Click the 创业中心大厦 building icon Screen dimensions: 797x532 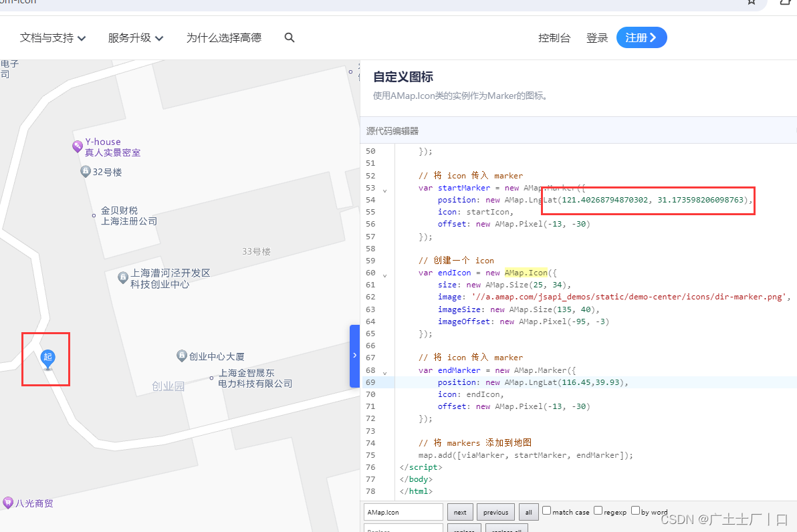tap(181, 356)
